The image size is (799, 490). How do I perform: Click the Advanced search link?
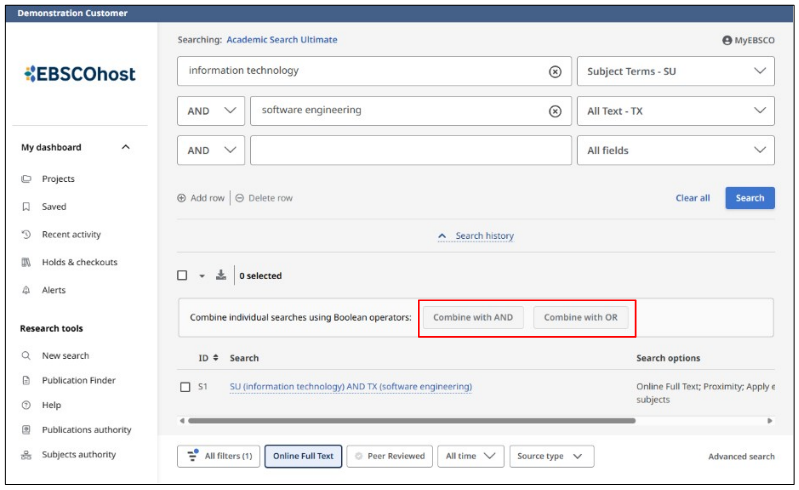tap(741, 456)
